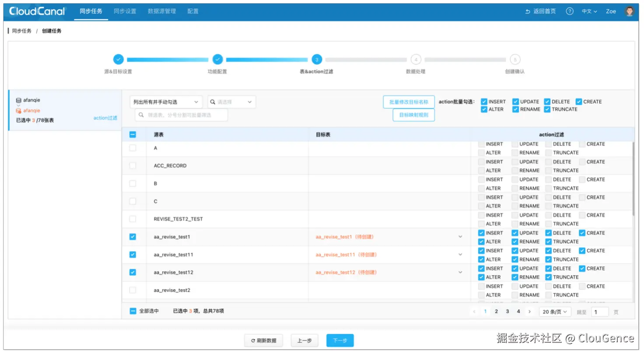Go to previous page arrow in pagination

click(474, 312)
